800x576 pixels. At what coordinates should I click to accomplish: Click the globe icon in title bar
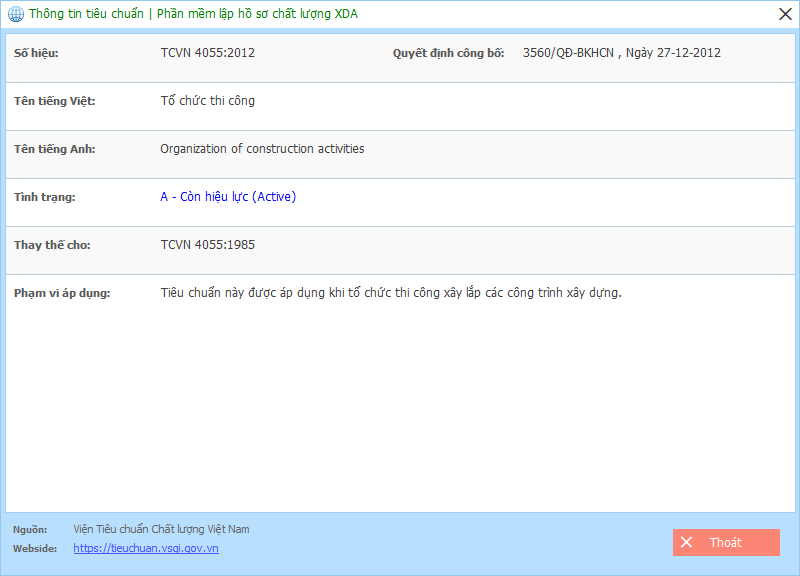(x=16, y=14)
